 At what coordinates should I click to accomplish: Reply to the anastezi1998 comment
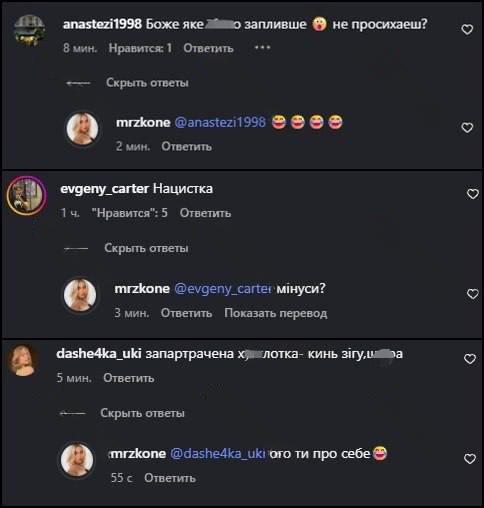coord(208,48)
